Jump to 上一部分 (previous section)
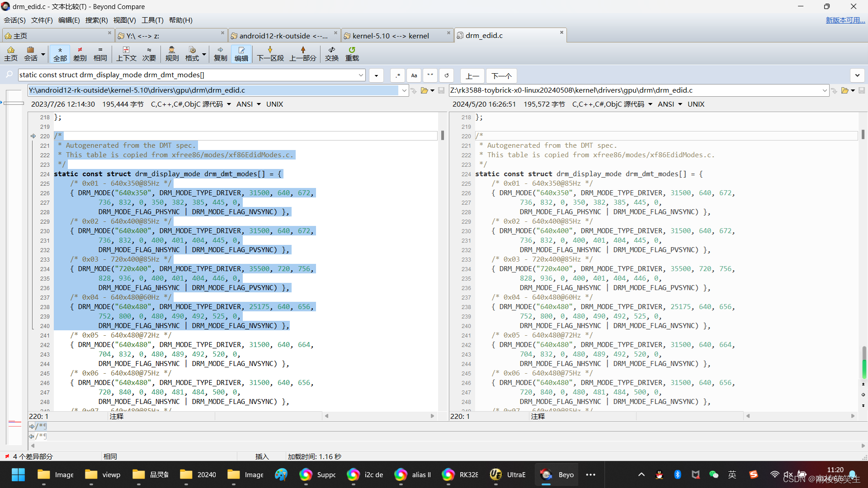The image size is (868, 488). (x=303, y=54)
